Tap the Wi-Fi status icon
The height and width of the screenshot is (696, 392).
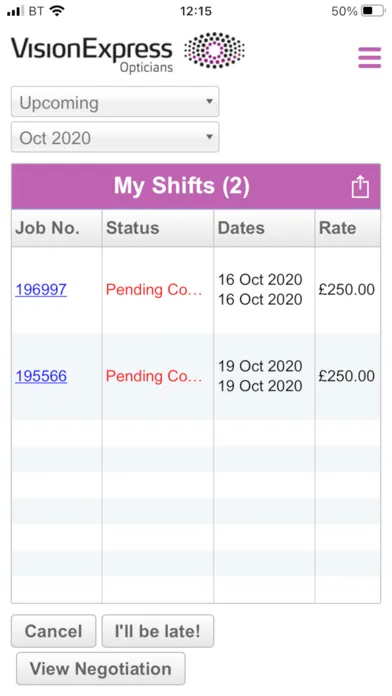click(57, 11)
